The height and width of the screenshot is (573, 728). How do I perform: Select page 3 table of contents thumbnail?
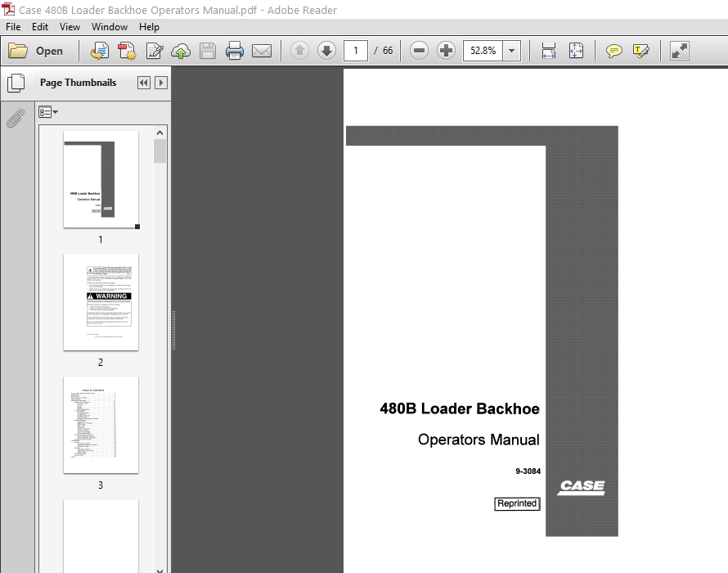[x=101, y=425]
